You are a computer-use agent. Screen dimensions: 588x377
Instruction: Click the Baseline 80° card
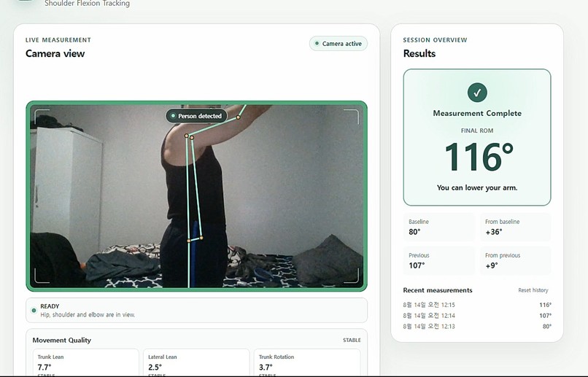click(439, 227)
